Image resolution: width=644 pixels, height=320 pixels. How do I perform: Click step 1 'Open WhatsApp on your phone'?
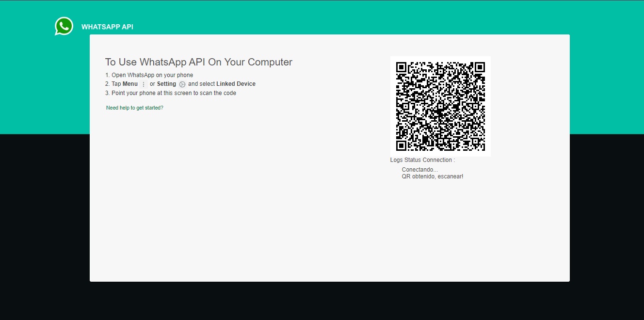coord(149,75)
